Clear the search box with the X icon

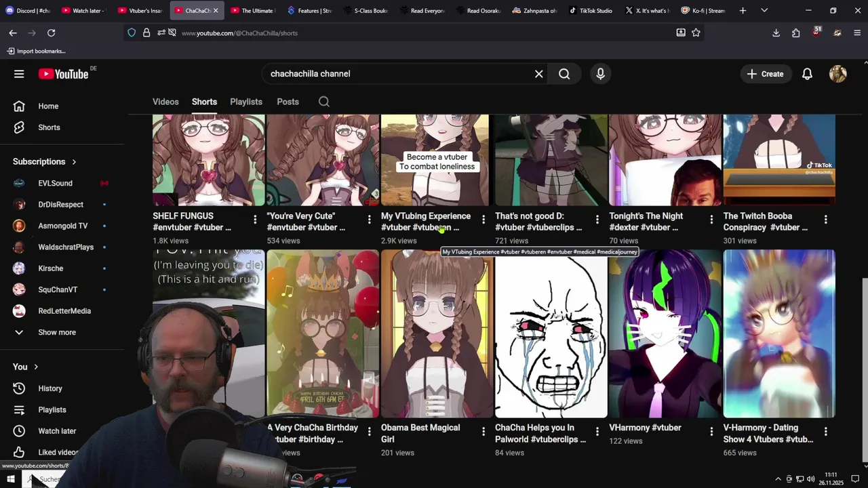click(539, 74)
